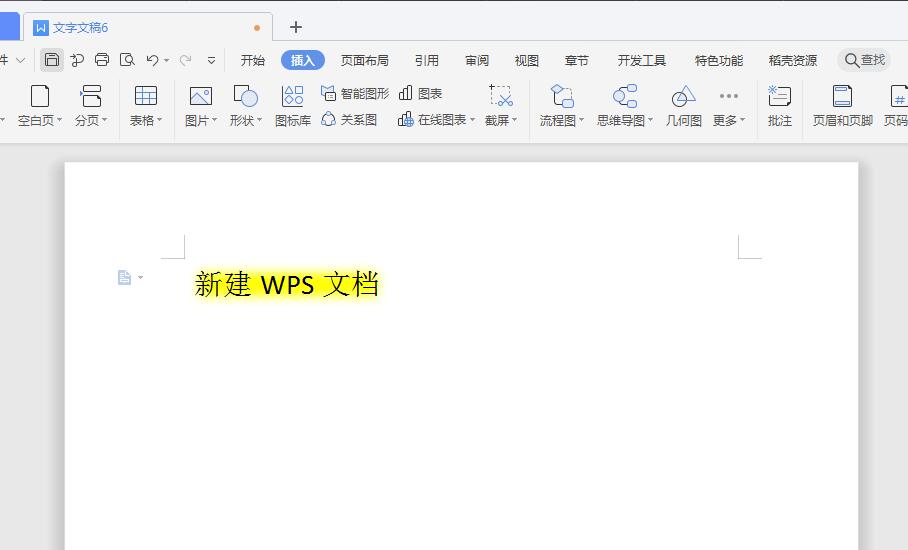Open the 审阅 ribbon tab

point(477,60)
